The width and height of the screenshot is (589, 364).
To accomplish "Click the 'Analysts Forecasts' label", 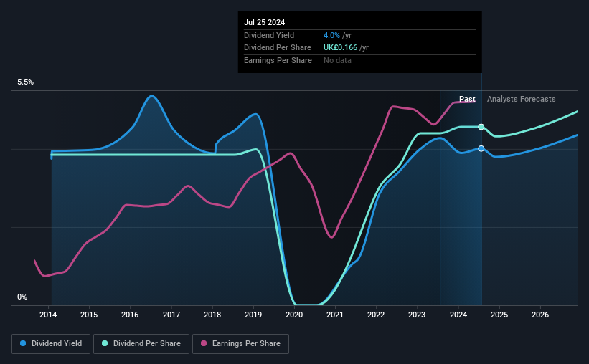I will click(x=521, y=99).
